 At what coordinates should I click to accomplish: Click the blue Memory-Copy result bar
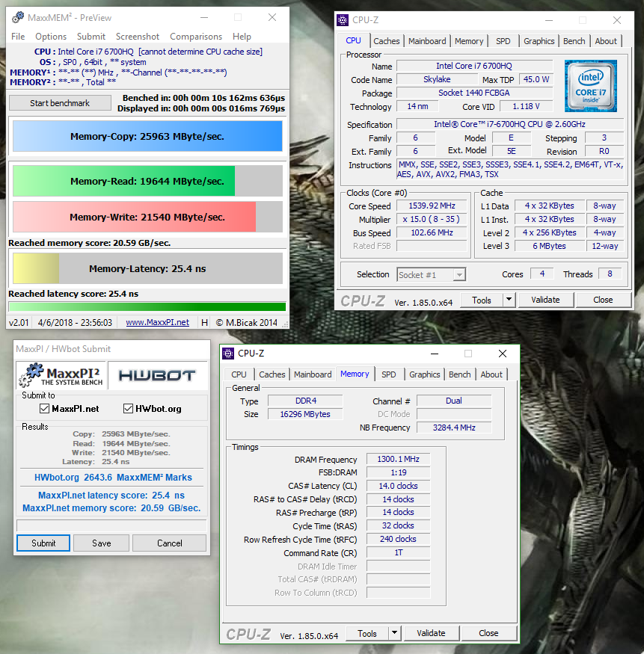pyautogui.click(x=147, y=136)
